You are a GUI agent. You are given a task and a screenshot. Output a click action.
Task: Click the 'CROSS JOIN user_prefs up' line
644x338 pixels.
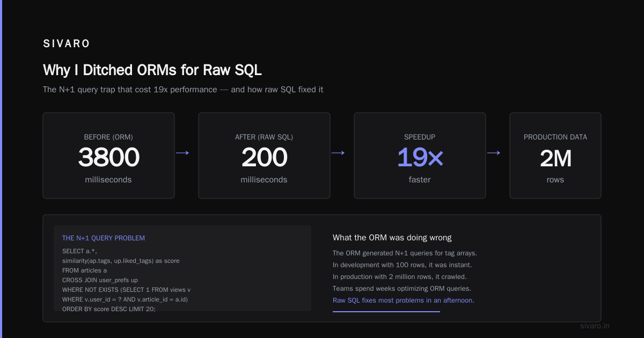[x=100, y=280]
